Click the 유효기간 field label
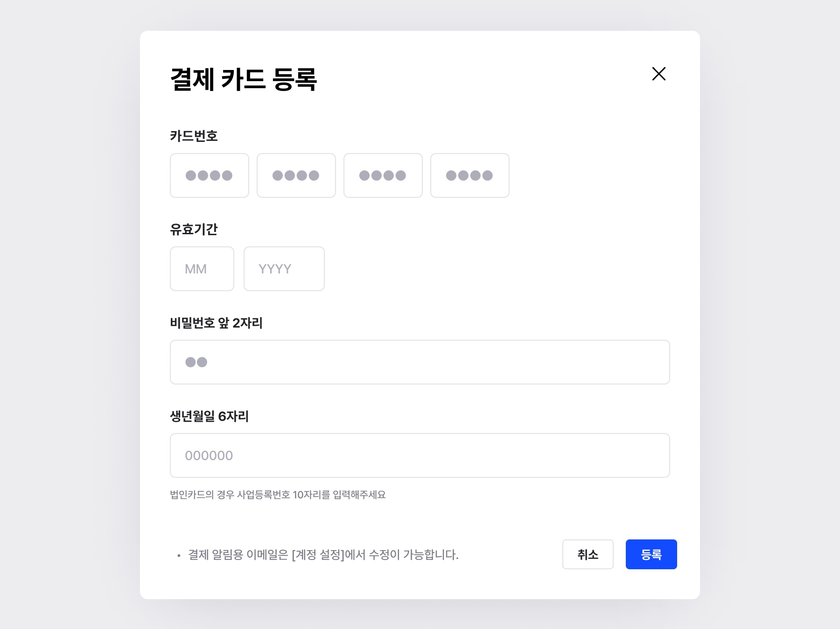Screen dimensions: 840x629 click(x=194, y=230)
